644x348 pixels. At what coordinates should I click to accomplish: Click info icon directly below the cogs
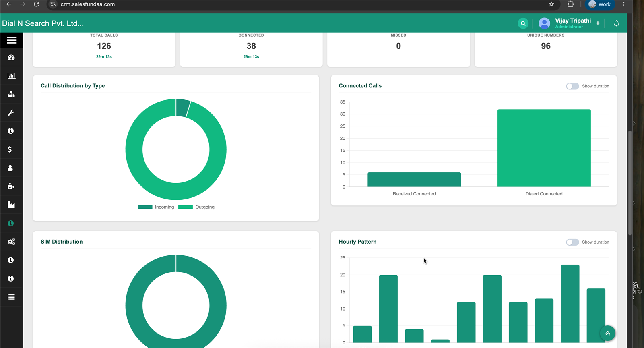pyautogui.click(x=11, y=260)
